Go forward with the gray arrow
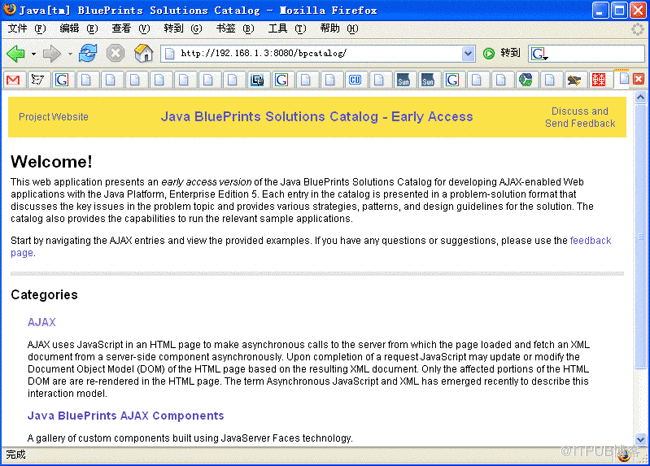650x466 pixels. [x=52, y=53]
